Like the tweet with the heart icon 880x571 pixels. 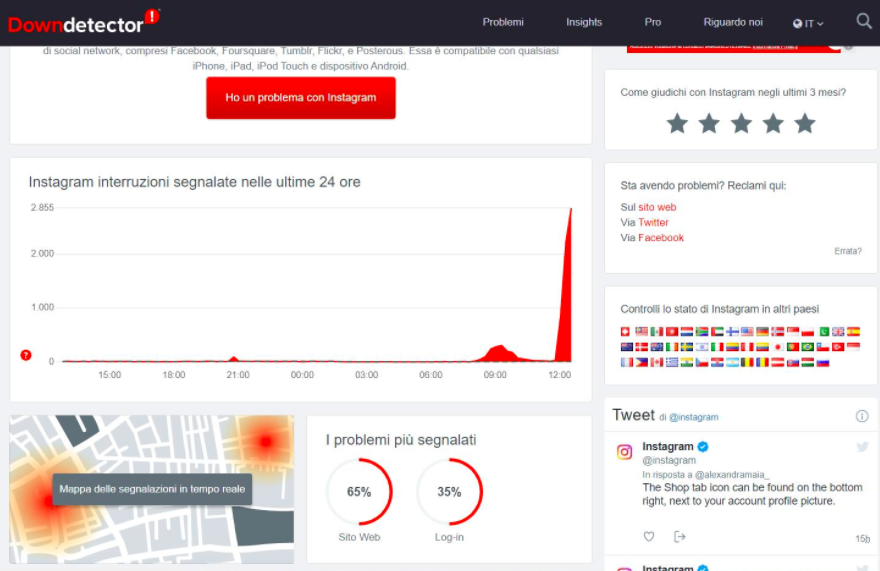(x=649, y=536)
